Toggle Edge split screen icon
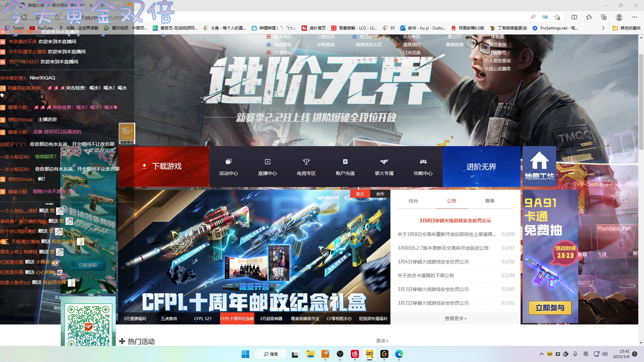The image size is (644, 362). [x=574, y=17]
